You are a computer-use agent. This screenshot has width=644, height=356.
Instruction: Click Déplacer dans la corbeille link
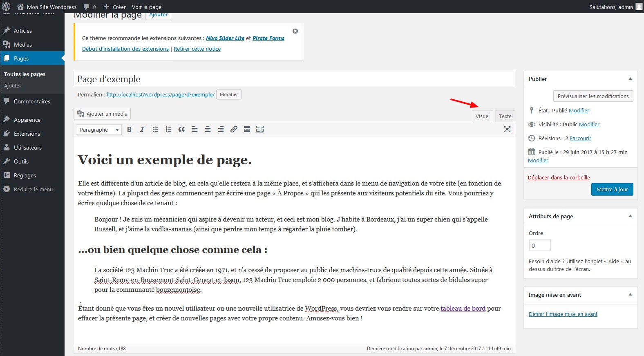pyautogui.click(x=559, y=177)
